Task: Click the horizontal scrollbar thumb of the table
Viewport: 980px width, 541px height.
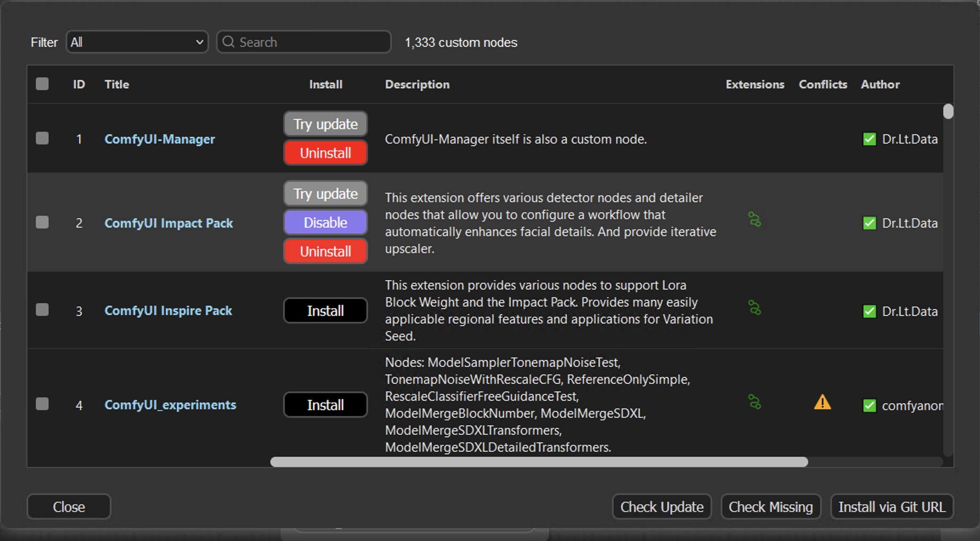Action: pos(539,462)
